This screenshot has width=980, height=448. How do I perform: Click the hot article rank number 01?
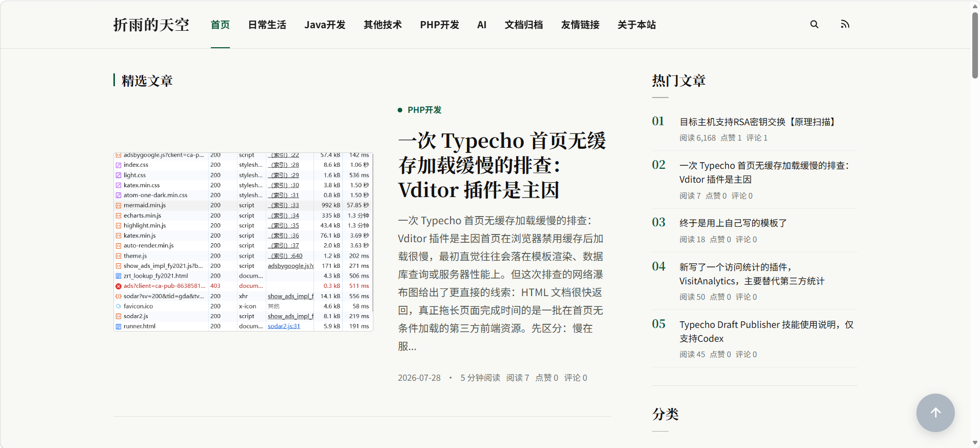pyautogui.click(x=658, y=121)
